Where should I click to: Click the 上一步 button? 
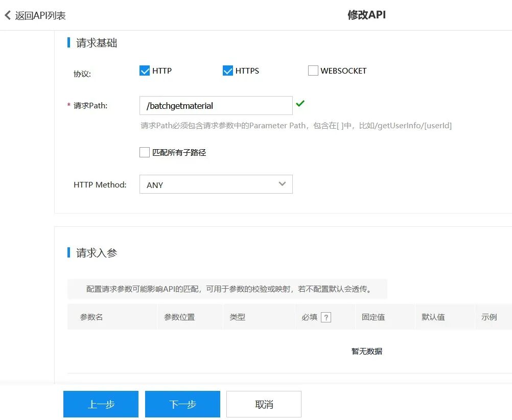point(101,404)
